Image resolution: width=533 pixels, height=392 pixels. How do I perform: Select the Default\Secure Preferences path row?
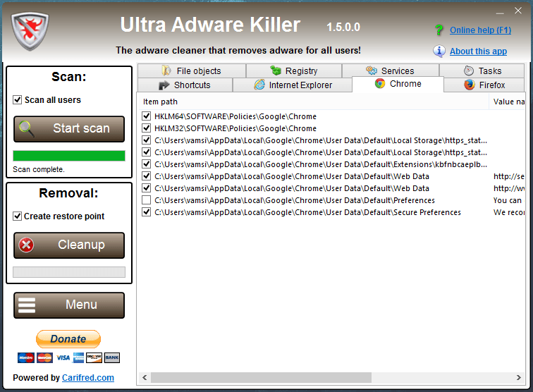click(x=307, y=212)
